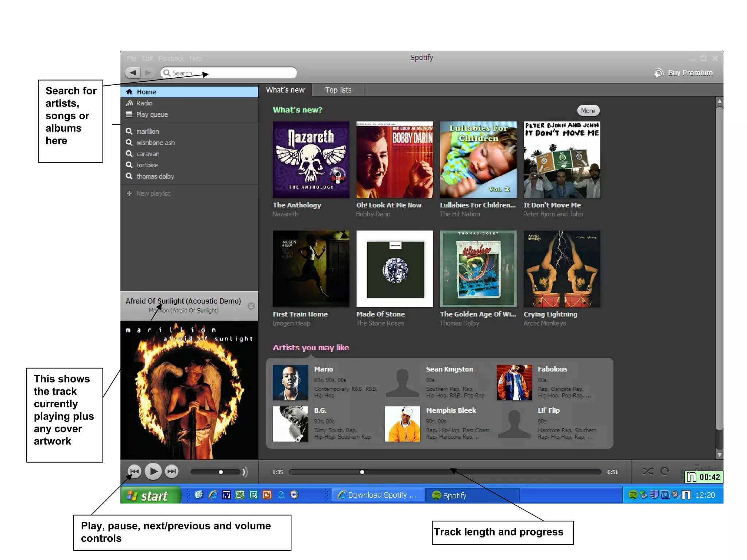Switch to the Top lists tab
The width and height of the screenshot is (747, 560).
tap(338, 90)
